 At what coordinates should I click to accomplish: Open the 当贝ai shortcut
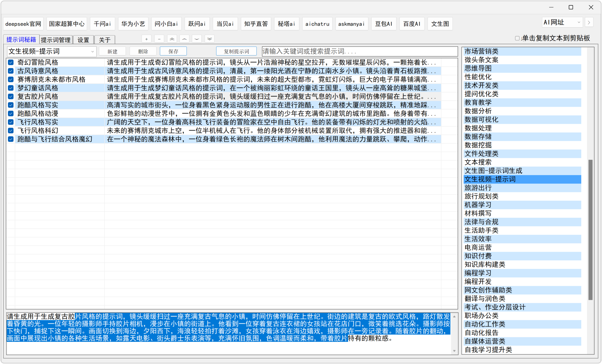tap(225, 24)
